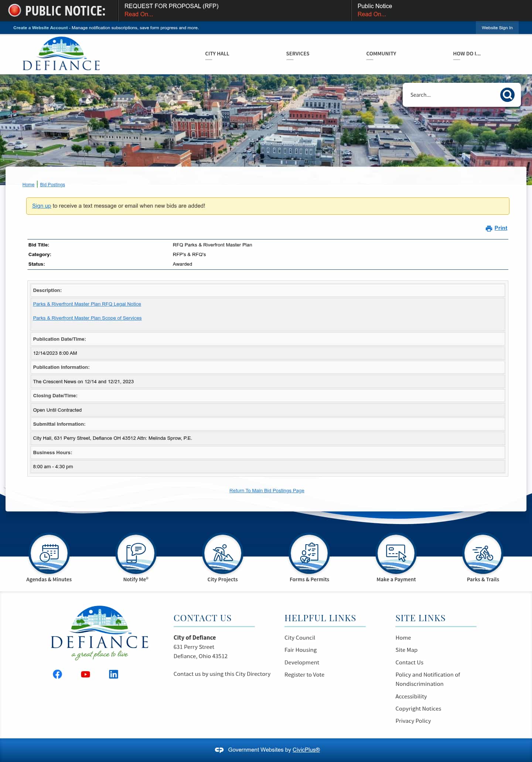Open Policy and Notification of Nondiscrimination
Image resolution: width=532 pixels, height=762 pixels.
(428, 679)
